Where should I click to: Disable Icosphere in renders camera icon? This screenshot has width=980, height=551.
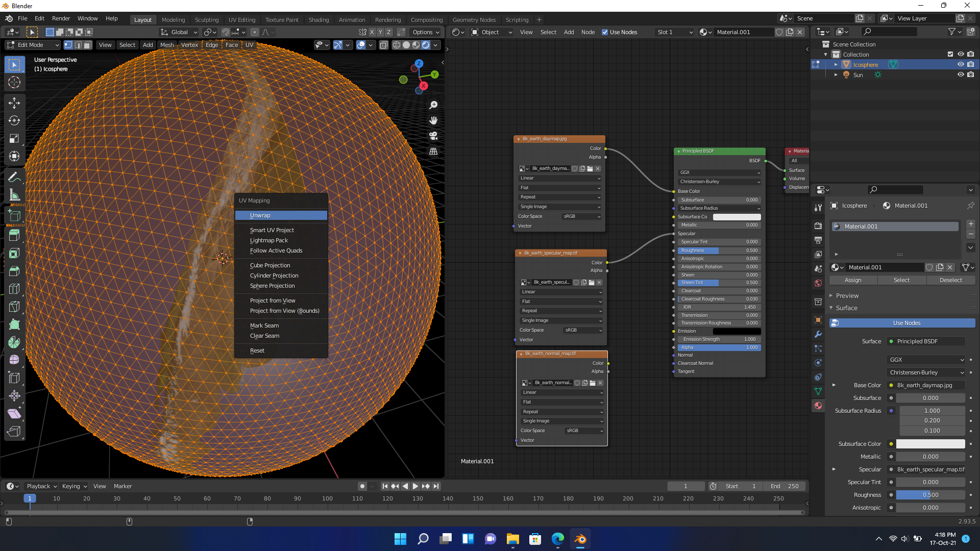point(971,65)
